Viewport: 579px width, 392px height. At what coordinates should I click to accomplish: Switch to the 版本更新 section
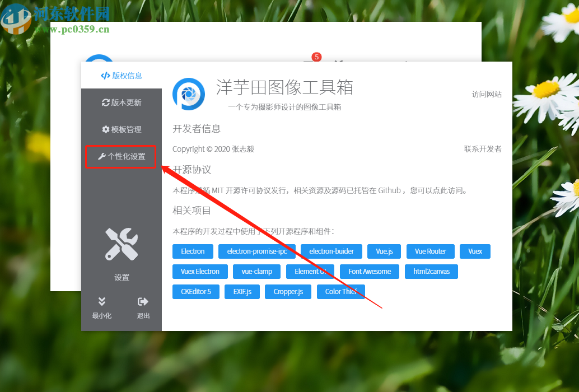pyautogui.click(x=122, y=102)
